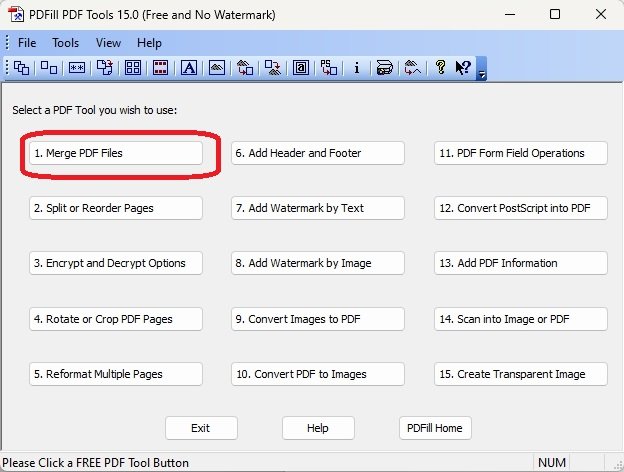Click the yellow question mark Help icon
Screen dimensions: 624x472
click(440, 67)
